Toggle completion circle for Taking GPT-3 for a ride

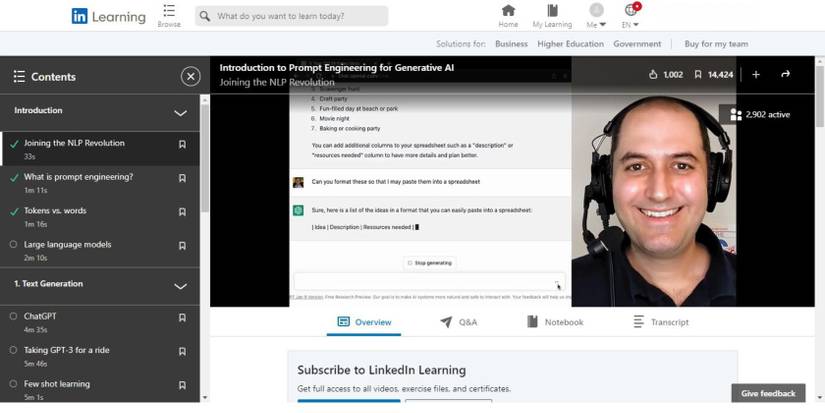[13, 350]
